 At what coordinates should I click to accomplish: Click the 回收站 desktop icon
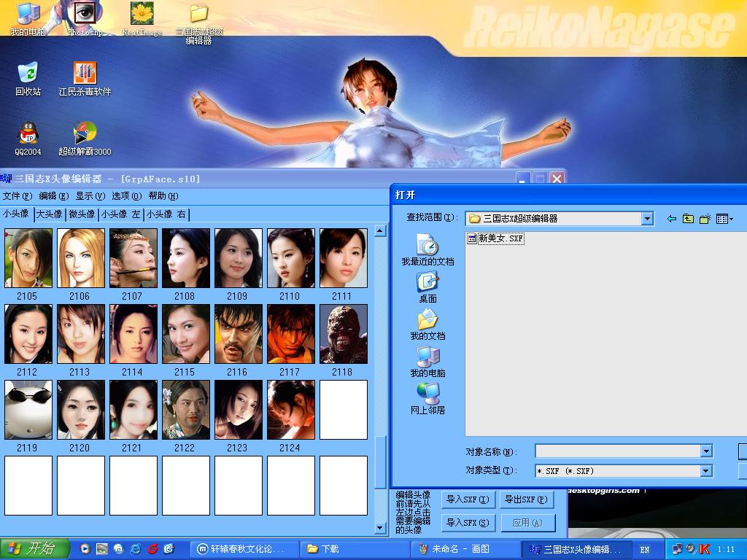pos(28,79)
